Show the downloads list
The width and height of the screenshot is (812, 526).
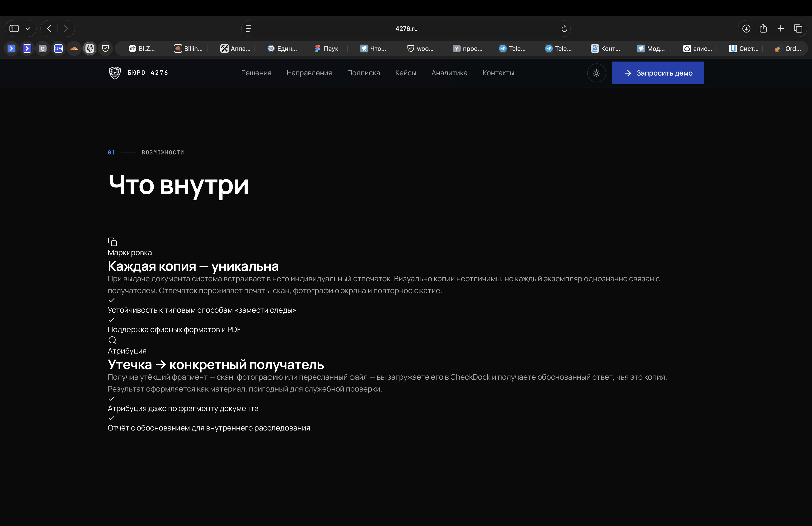tap(746, 29)
